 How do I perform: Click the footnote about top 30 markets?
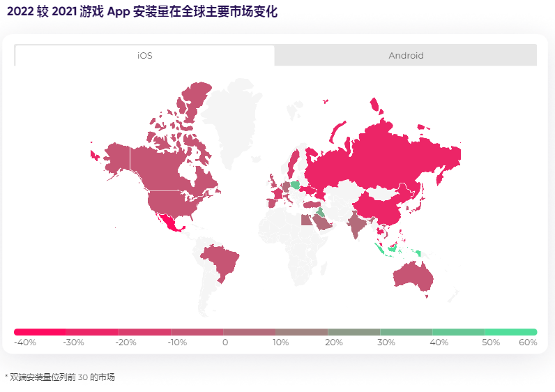point(60,377)
